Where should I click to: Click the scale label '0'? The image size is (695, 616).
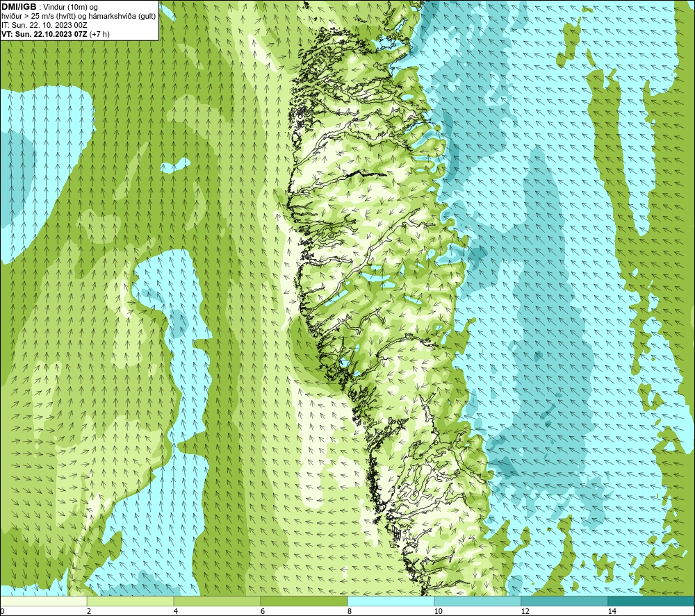pyautogui.click(x=2, y=611)
